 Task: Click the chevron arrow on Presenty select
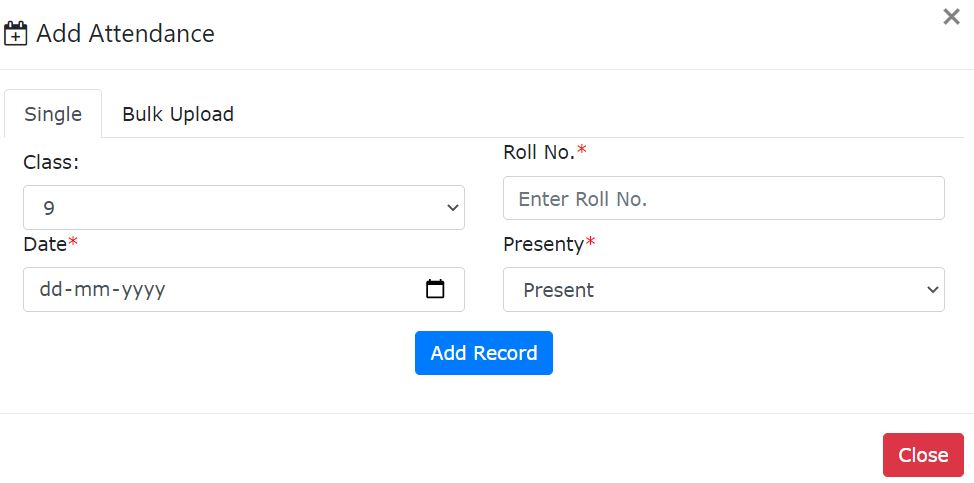click(932, 290)
